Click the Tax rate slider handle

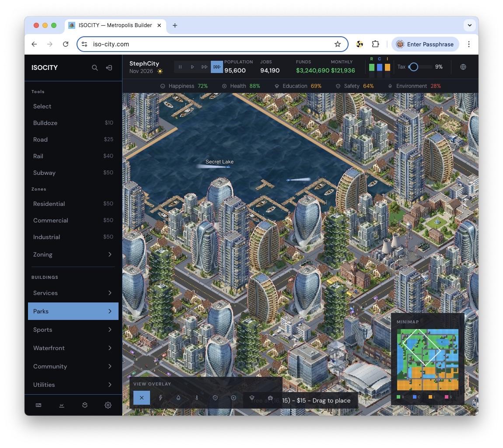pos(413,67)
